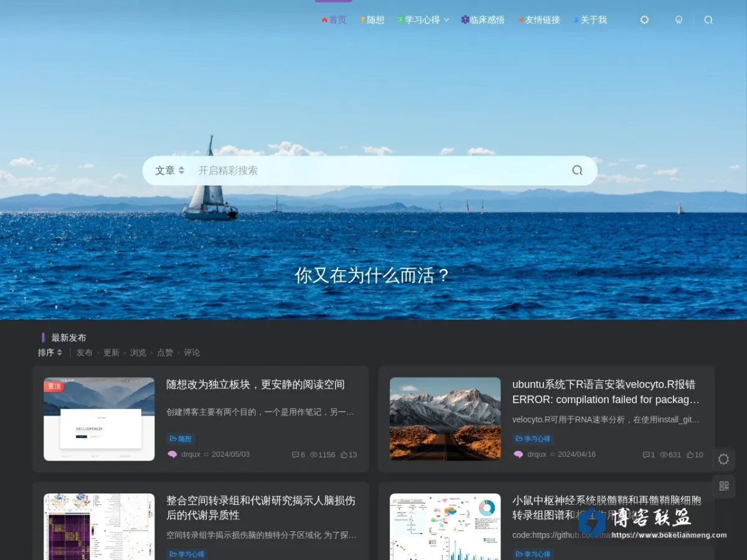
Task: Open the 随想改为独立板块 post thumbnail
Action: coord(99,419)
